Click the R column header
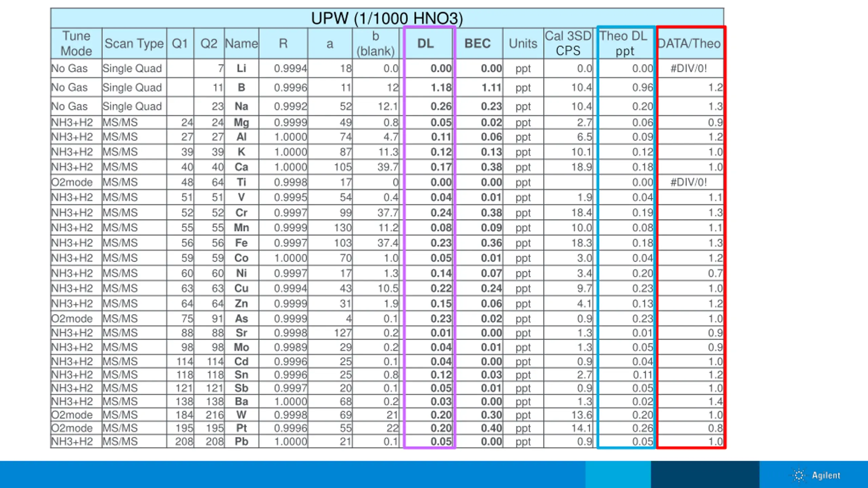This screenshot has height=488, width=868. (x=283, y=43)
